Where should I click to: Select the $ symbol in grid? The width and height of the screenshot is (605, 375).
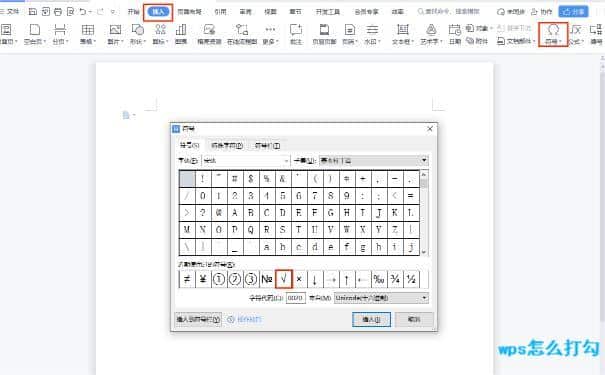(x=251, y=179)
